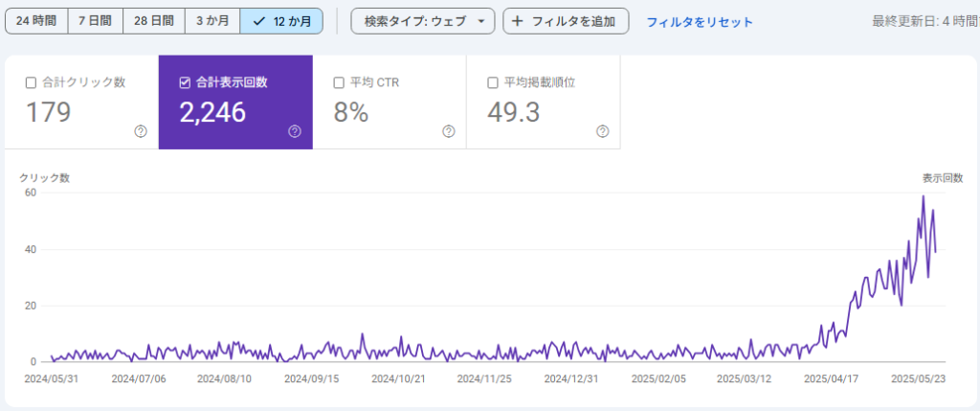Open help icon on 平均掲載順位 card
This screenshot has height=411, width=980.
[x=603, y=131]
